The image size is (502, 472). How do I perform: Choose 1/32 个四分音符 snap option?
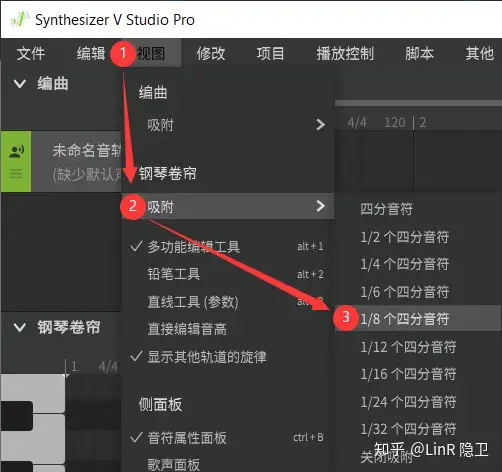(418, 429)
